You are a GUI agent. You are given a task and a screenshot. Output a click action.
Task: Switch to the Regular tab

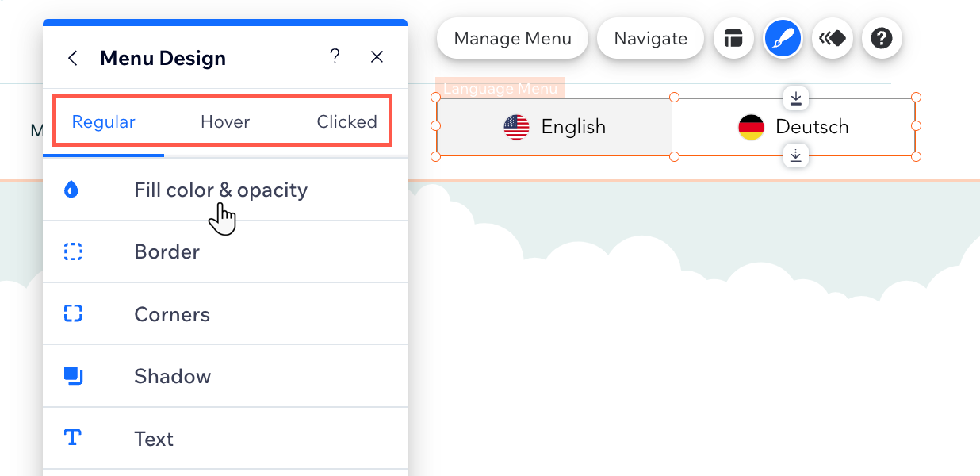click(104, 122)
